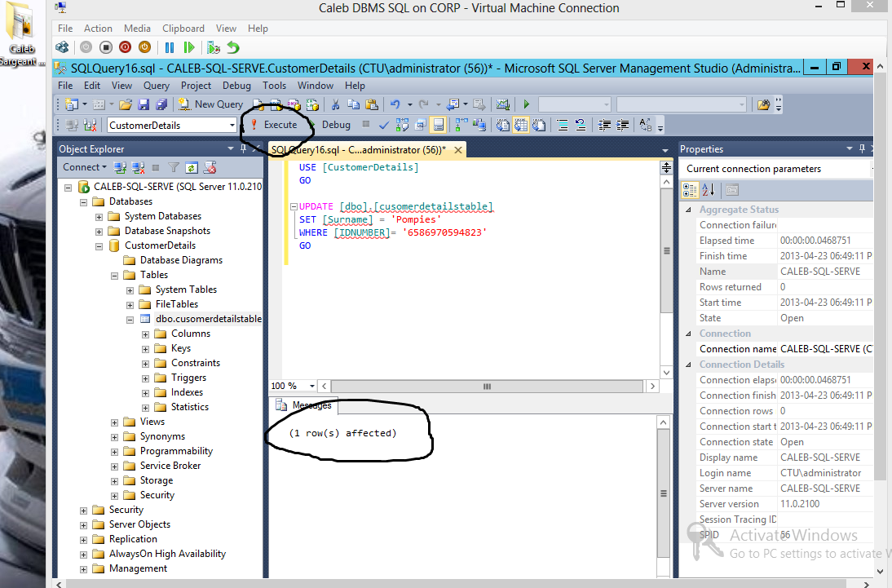The image size is (892, 588).
Task: Click the query editor vertical scrollbar
Action: click(666, 250)
